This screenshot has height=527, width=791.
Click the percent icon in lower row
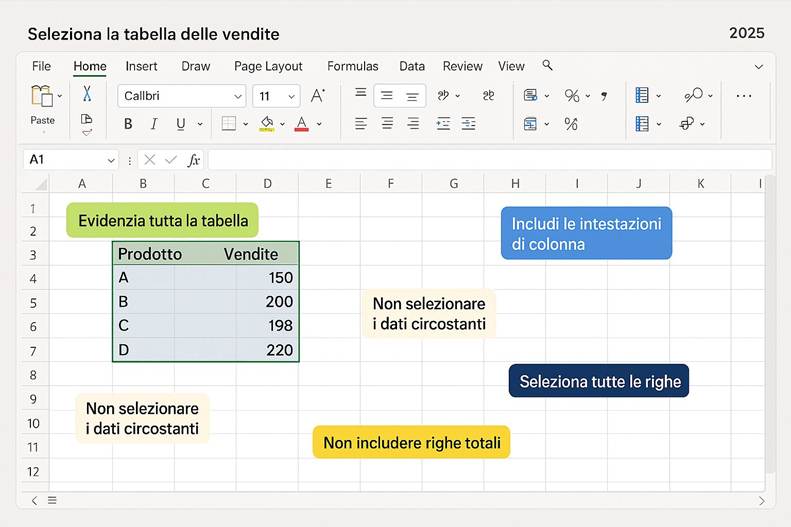coord(571,124)
